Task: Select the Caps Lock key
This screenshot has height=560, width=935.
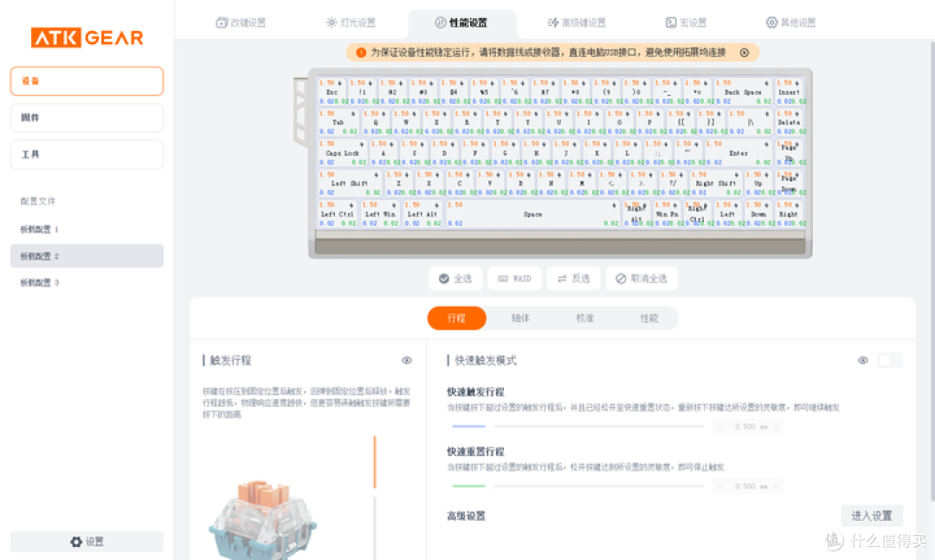Action: 342,153
